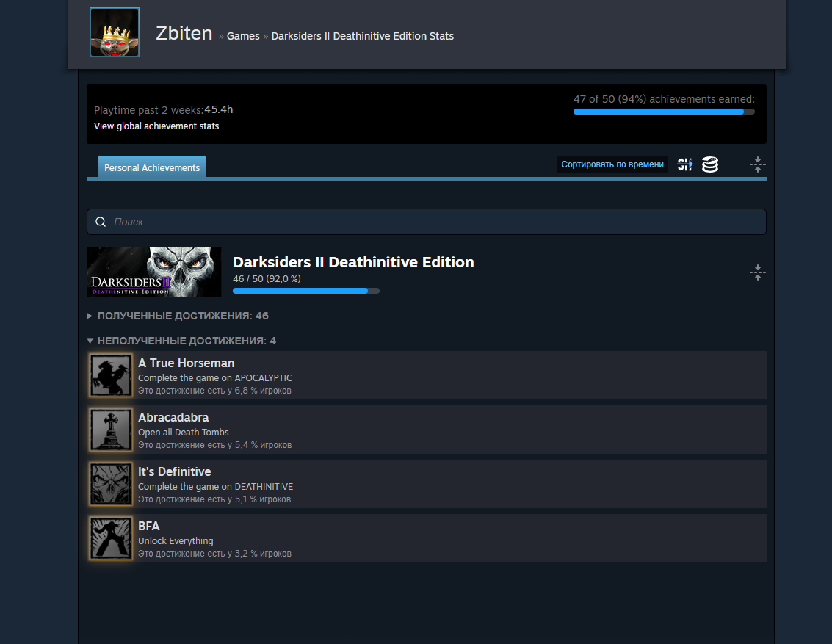Click the 46 / 50 game progress bar
Image resolution: width=832 pixels, height=644 pixels.
(306, 291)
